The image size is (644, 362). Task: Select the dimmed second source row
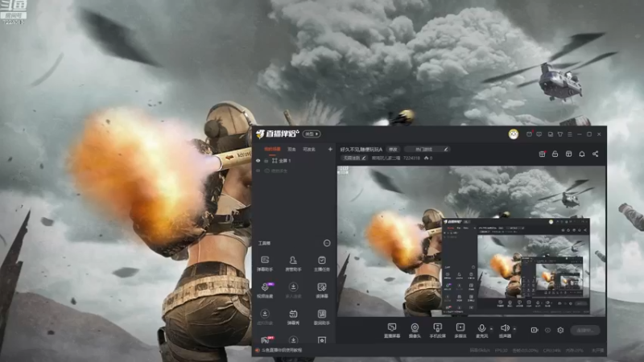pyautogui.click(x=294, y=171)
